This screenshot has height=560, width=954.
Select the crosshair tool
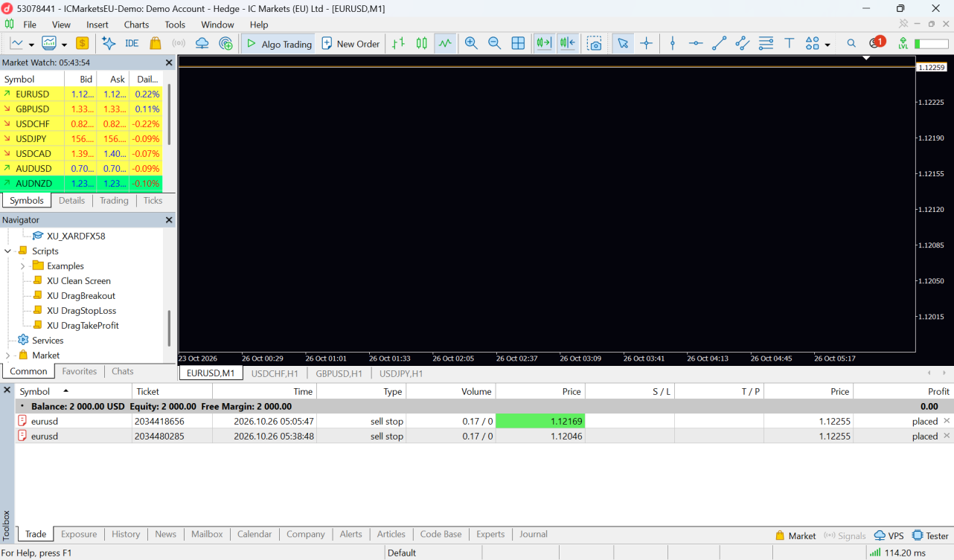coord(646,44)
